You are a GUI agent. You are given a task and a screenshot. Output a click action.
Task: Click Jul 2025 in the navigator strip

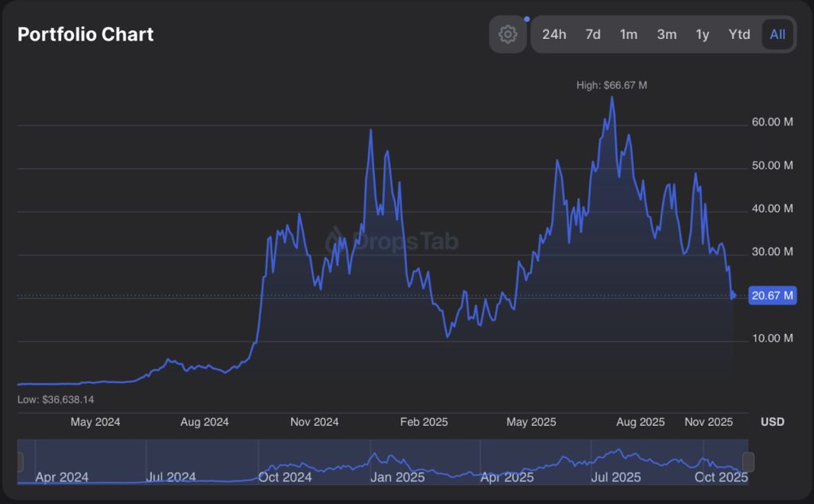(x=615, y=477)
